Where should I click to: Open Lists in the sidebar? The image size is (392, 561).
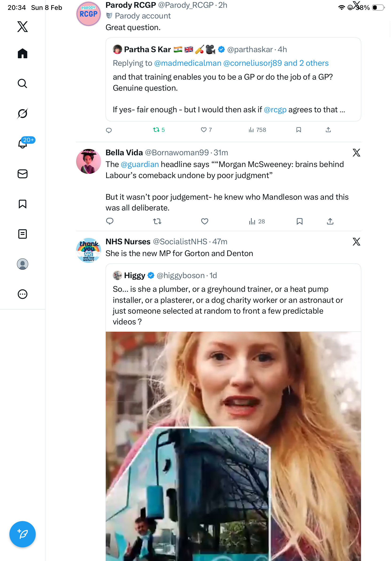click(23, 234)
